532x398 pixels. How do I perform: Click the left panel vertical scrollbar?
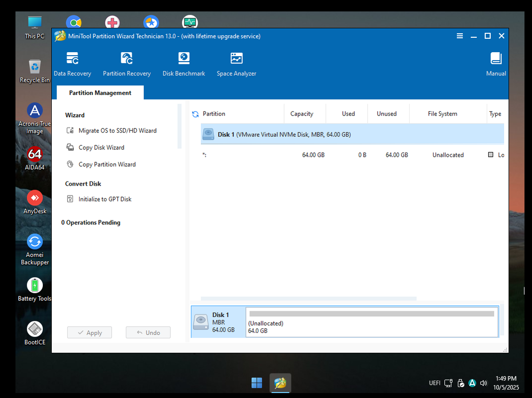(x=180, y=126)
